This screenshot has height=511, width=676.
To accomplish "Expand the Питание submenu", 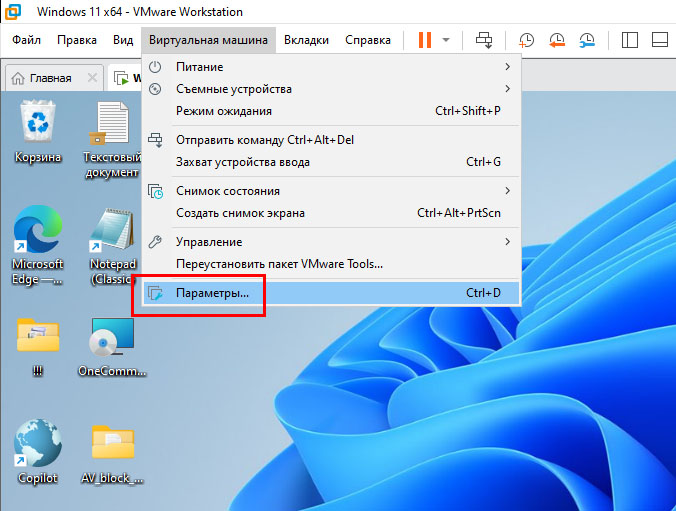I will 330,67.
